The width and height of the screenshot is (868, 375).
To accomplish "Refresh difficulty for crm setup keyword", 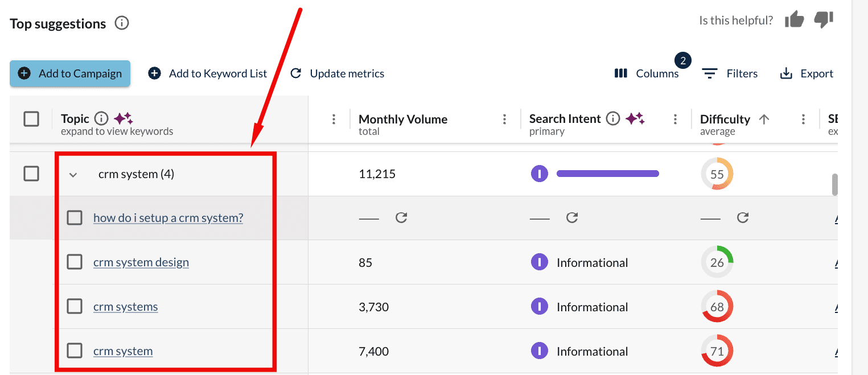I will [742, 218].
